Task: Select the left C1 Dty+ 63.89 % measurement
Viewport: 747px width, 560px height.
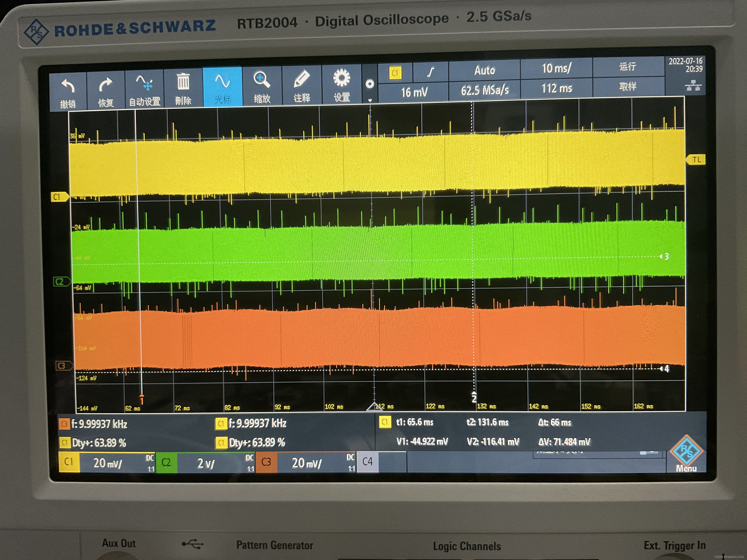Action: (x=93, y=443)
